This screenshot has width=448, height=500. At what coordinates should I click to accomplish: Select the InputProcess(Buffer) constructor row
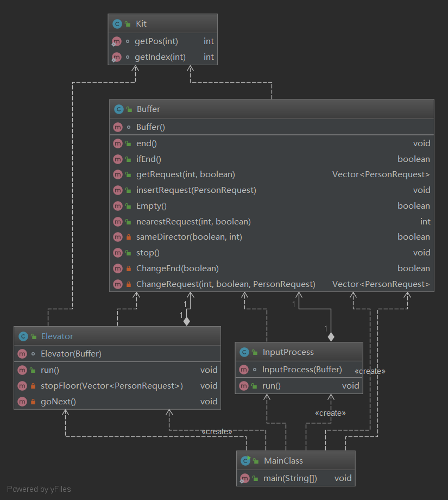299,370
